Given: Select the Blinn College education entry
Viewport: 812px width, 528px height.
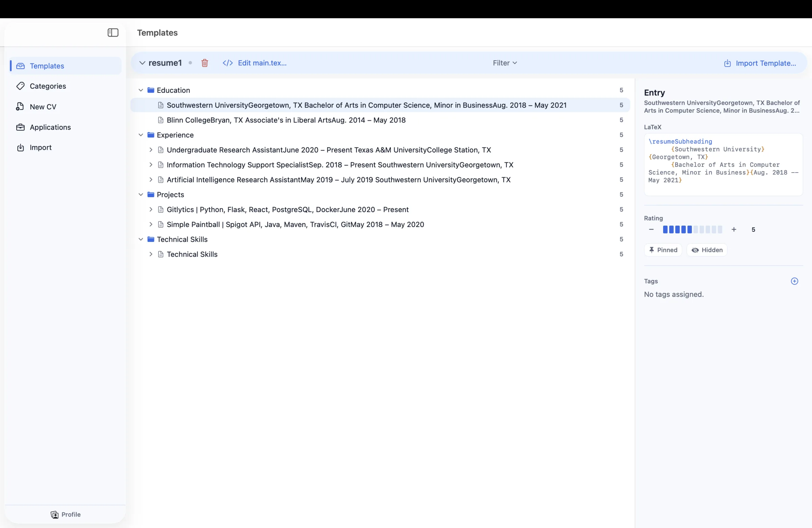Looking at the screenshot, I should (x=380, y=120).
